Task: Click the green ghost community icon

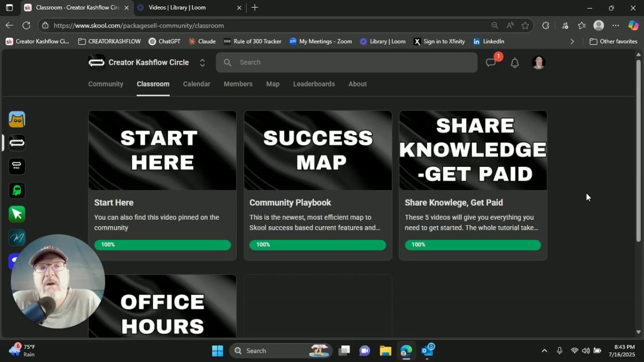Action: [17, 190]
